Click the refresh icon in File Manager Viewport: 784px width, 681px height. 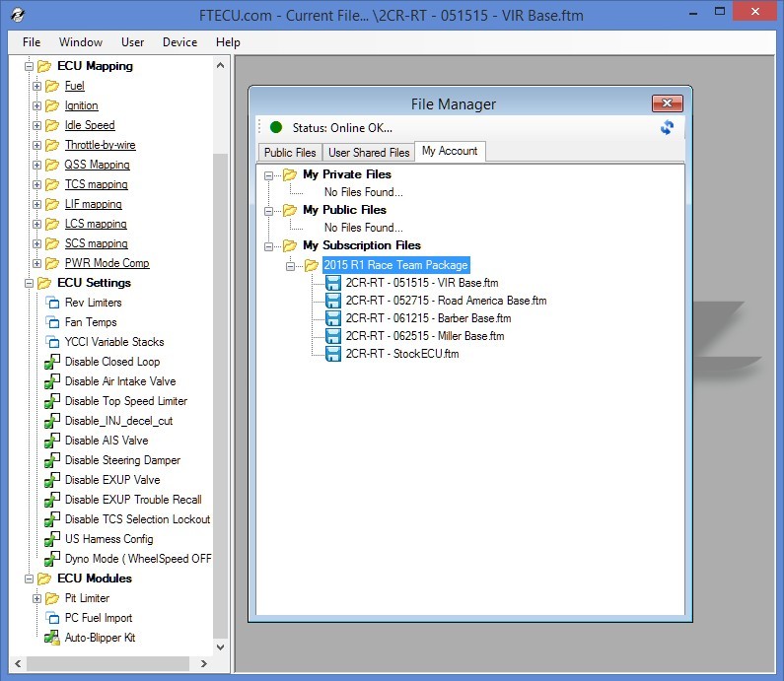pos(667,127)
